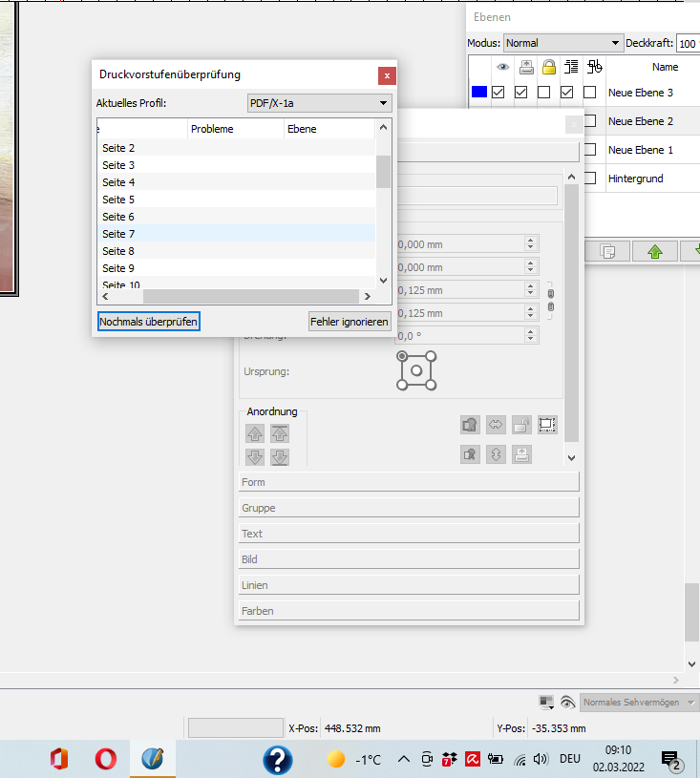Expand the Farben section in Properties
Image resolution: width=700 pixels, height=778 pixels.
409,611
